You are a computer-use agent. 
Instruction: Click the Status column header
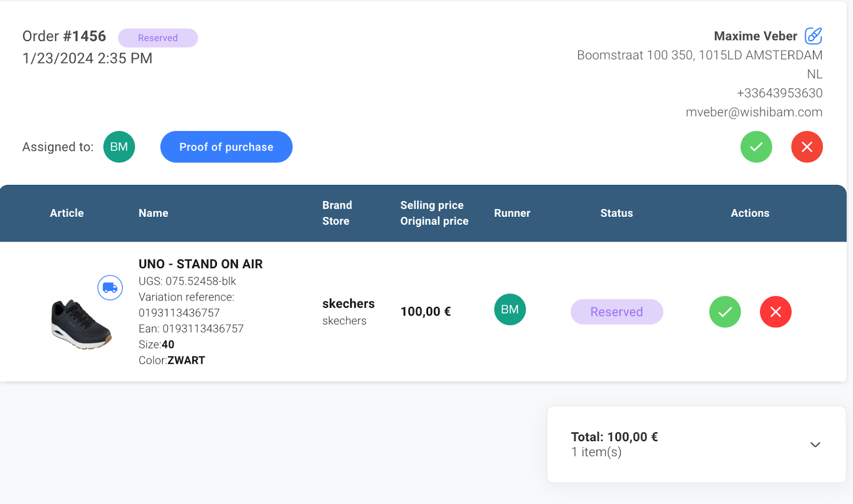coord(617,213)
